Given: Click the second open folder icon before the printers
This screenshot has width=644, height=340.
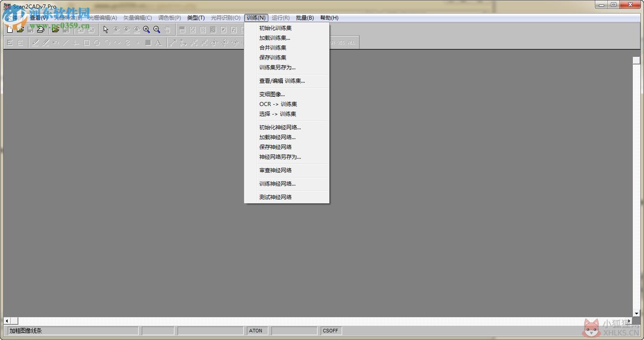Looking at the screenshot, I should pyautogui.click(x=55, y=30).
